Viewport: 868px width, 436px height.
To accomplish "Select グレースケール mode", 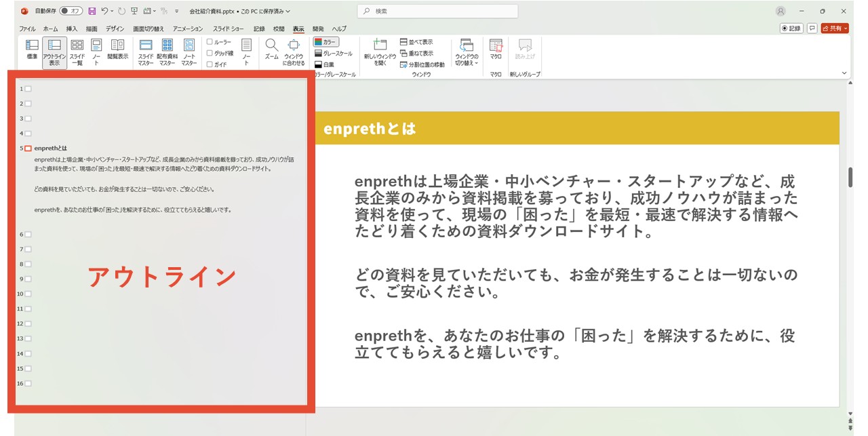I will click(x=333, y=53).
